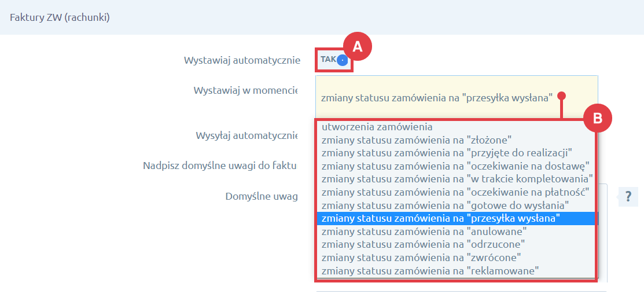Pick status option "reklamowane"
The height and width of the screenshot is (301, 644).
(457, 271)
